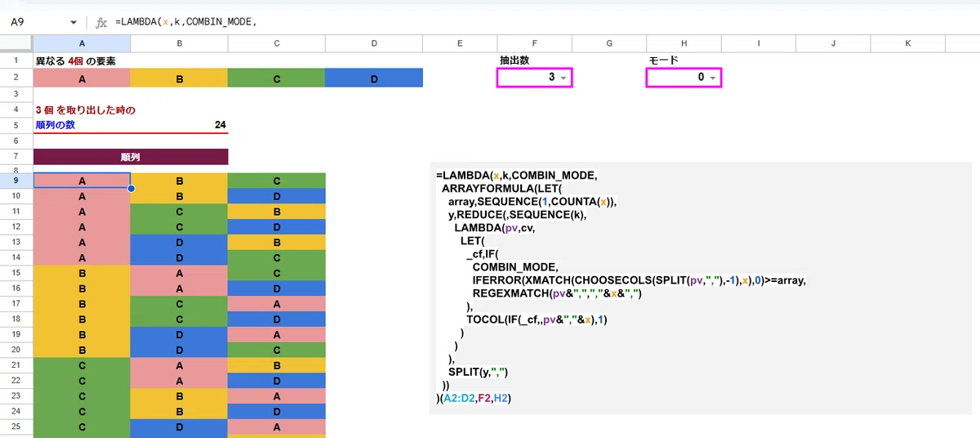This screenshot has width=980, height=438.
Task: Click the fx function icon in formula bar
Action: click(101, 22)
